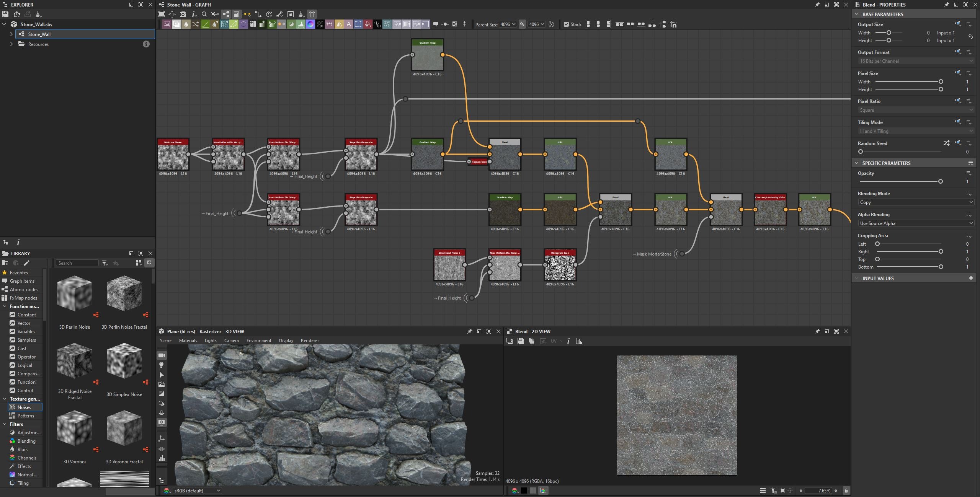This screenshot has width=980, height=497.
Task: Toggle Output Size width-height link in properties
Action: pyautogui.click(x=970, y=37)
